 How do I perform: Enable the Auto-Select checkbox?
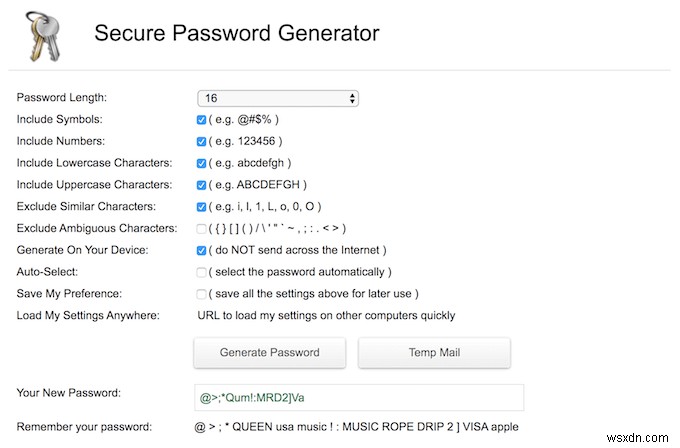pyautogui.click(x=202, y=272)
